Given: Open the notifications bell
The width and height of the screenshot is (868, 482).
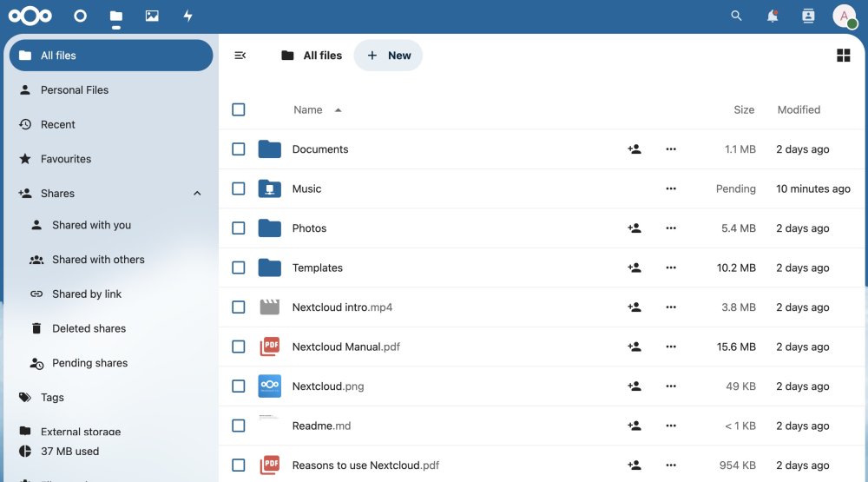Looking at the screenshot, I should 773,16.
